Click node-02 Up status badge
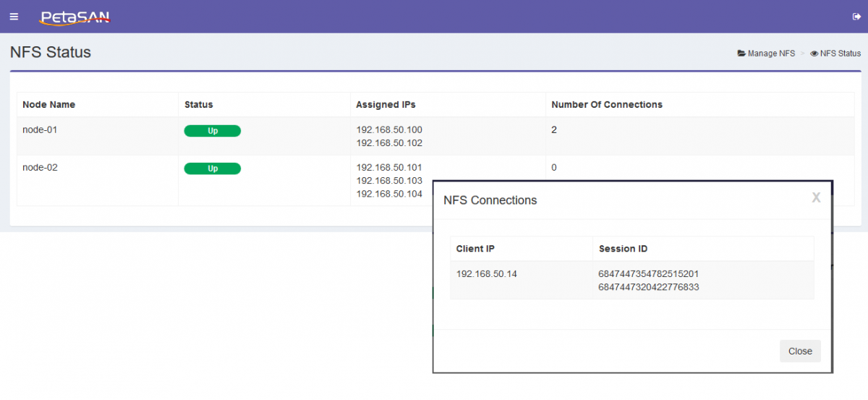Image resolution: width=868 pixels, height=400 pixels. click(213, 169)
